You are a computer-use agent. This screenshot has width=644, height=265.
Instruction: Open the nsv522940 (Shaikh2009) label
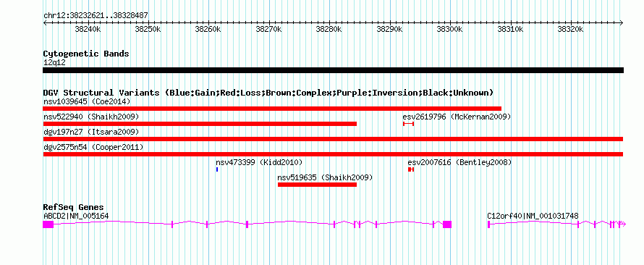[x=91, y=117]
